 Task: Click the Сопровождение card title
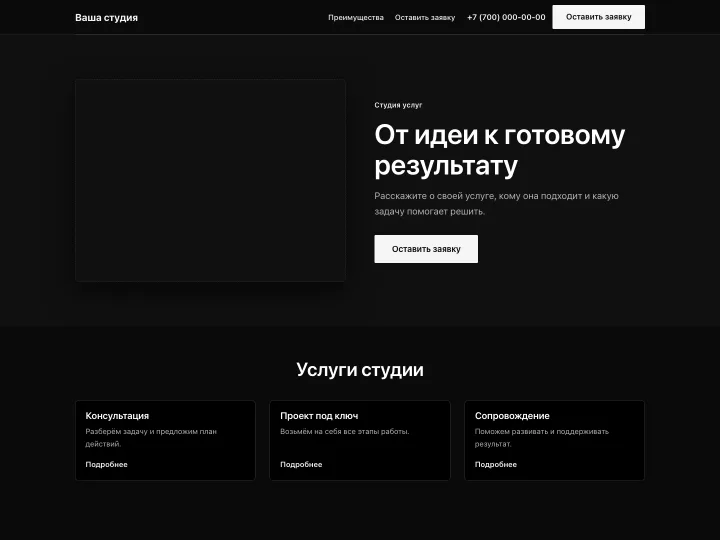(x=512, y=416)
